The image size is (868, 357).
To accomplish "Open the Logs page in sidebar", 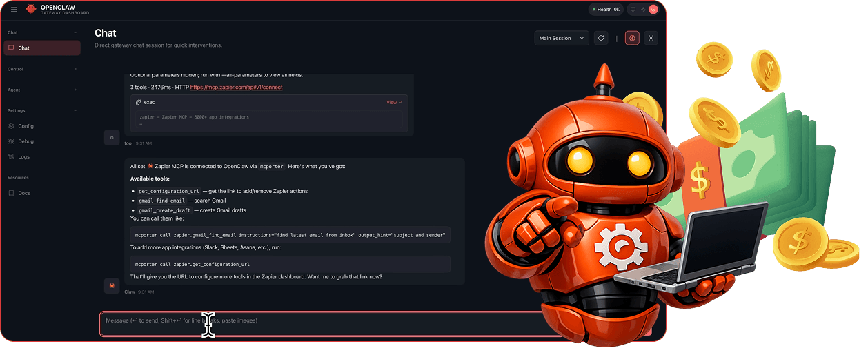I will [x=23, y=156].
